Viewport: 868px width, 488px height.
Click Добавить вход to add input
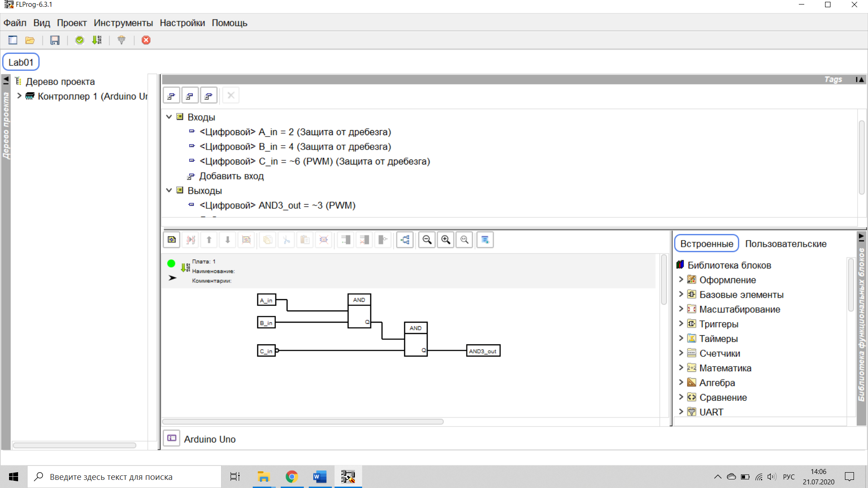coord(231,176)
